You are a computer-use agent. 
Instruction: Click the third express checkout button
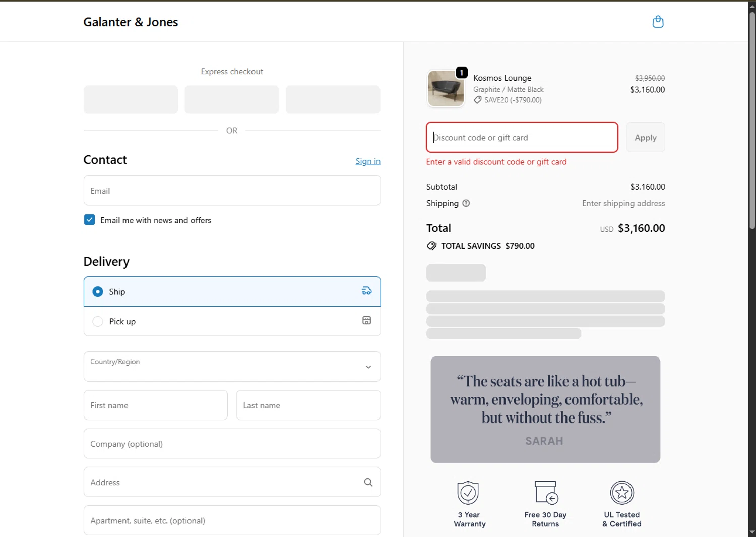(333, 99)
